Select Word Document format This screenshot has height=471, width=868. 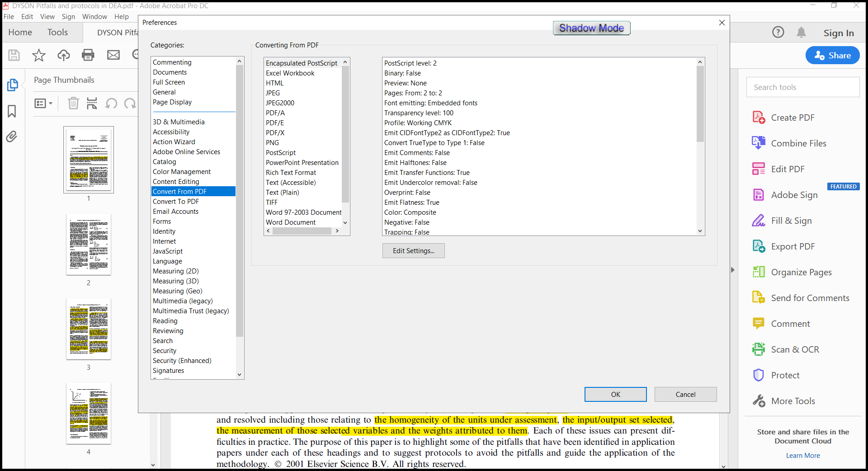(303, 222)
